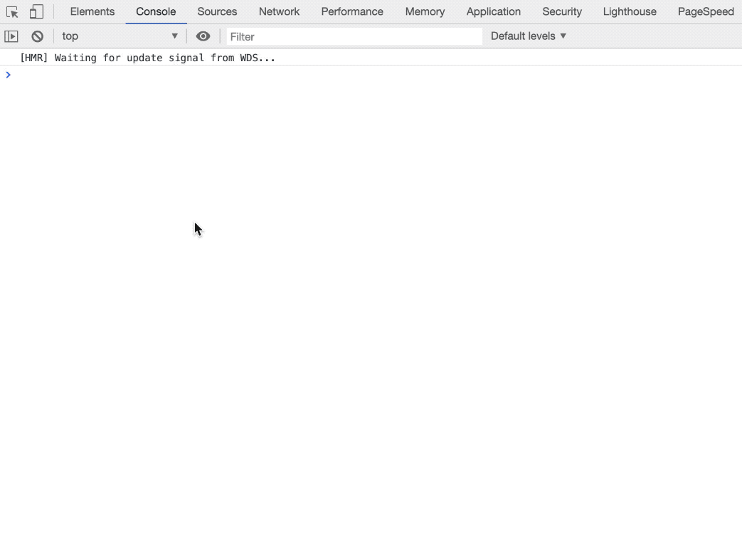Activate the inspect element picker icon
742x560 pixels.
(12, 12)
